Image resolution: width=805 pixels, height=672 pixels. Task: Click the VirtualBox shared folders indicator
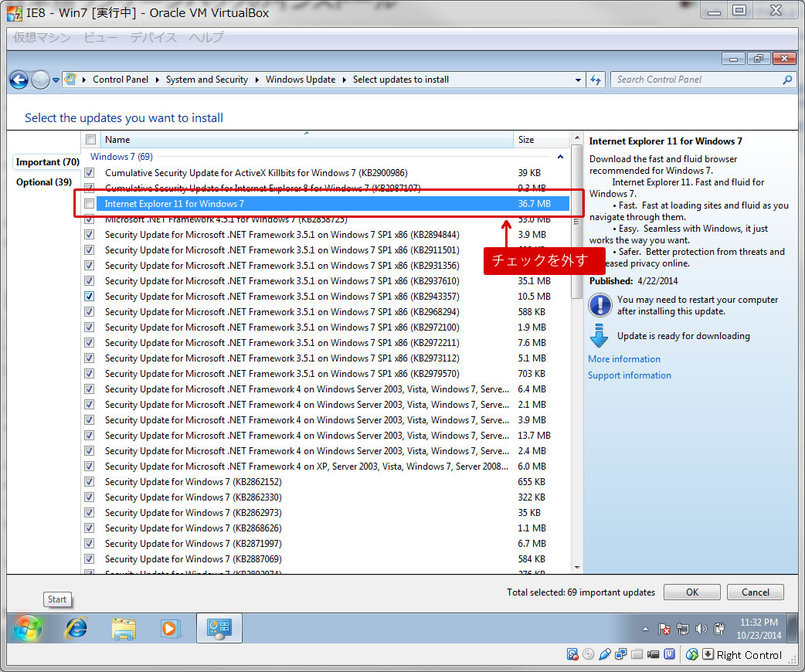637,654
